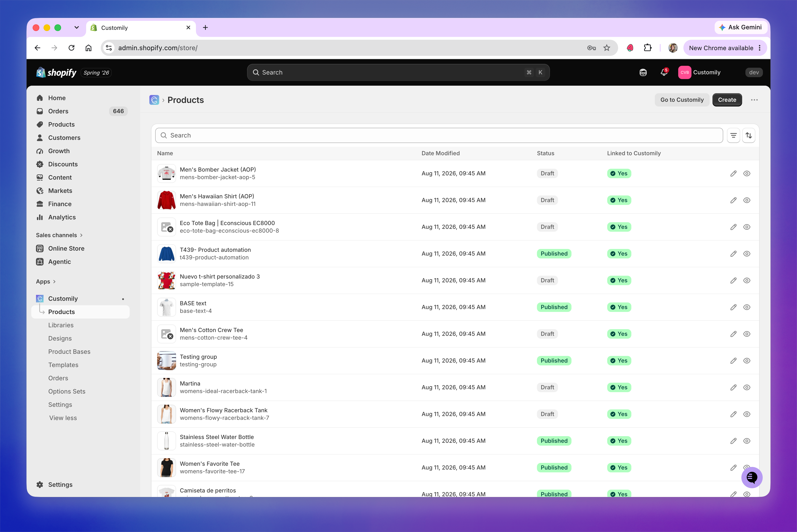Screen dimensions: 797x532
Task: Open a new browser tab
Action: tap(205, 27)
